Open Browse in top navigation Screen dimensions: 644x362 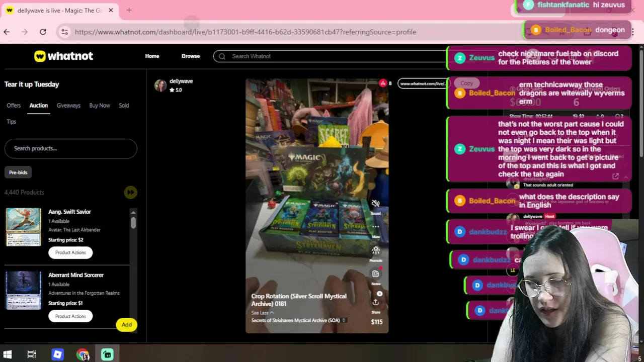point(191,56)
